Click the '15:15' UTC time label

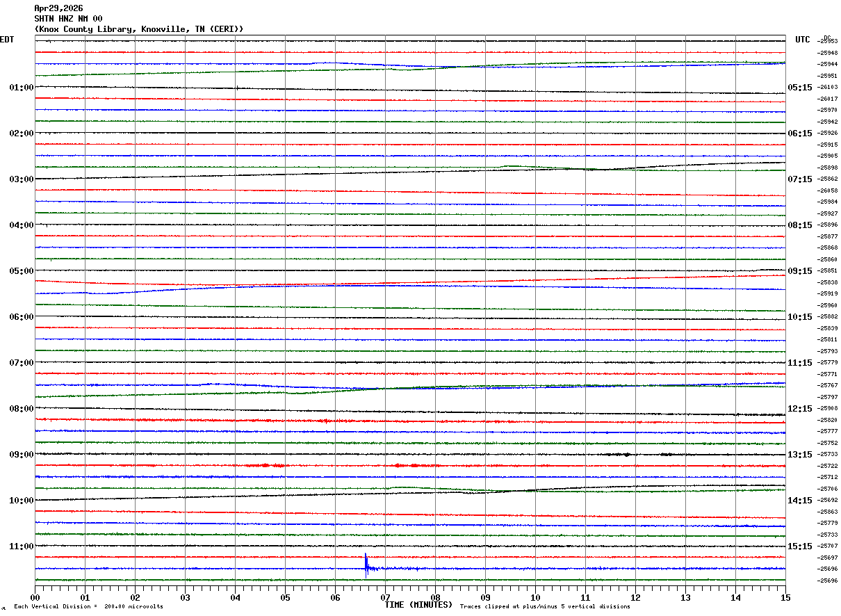tap(800, 546)
